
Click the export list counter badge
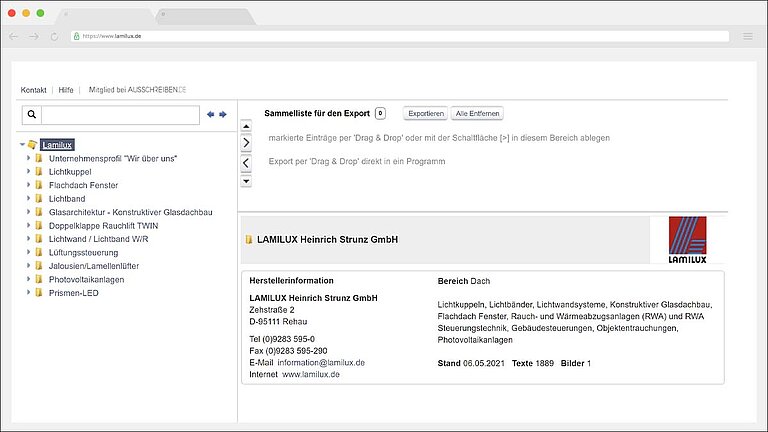click(x=380, y=113)
